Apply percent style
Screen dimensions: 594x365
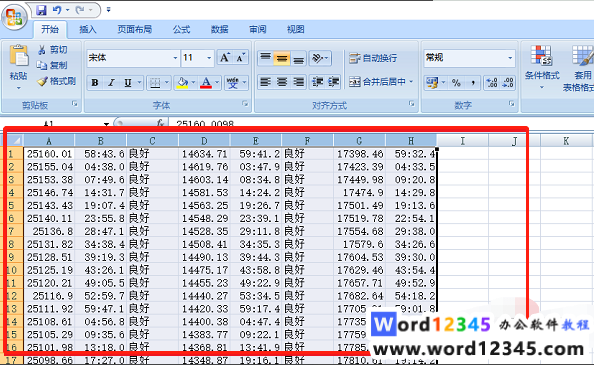pos(456,83)
